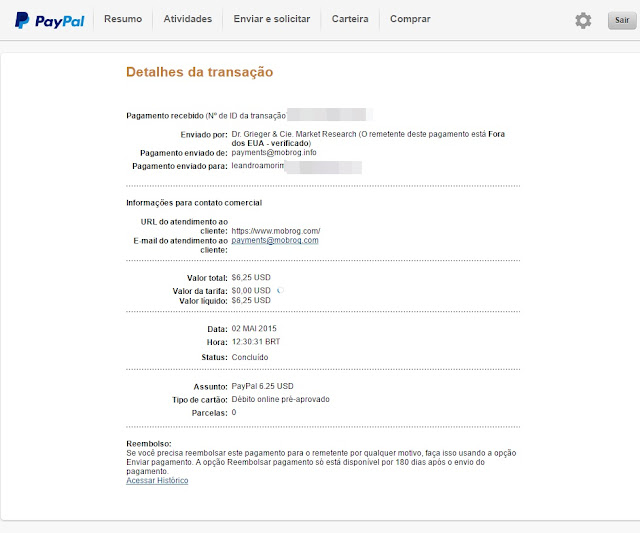Click the Dr. Grieger & Cie. sender name
Viewport: 640px width, 533px height.
tap(294, 134)
